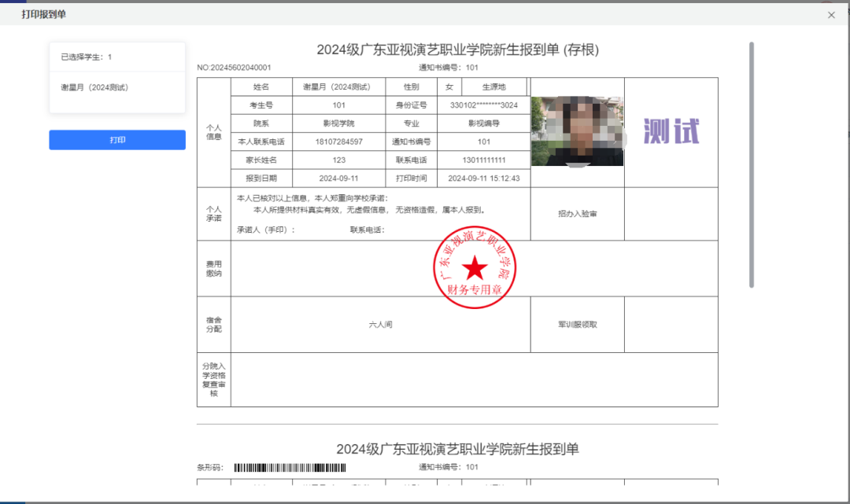
Task: Click the barcode beside 条形码
Action: [290, 467]
